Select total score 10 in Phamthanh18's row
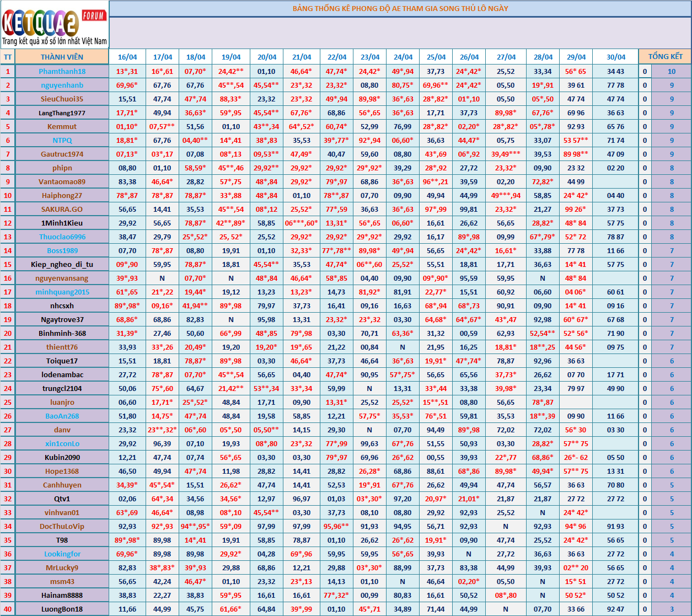692x616 pixels. click(672, 71)
